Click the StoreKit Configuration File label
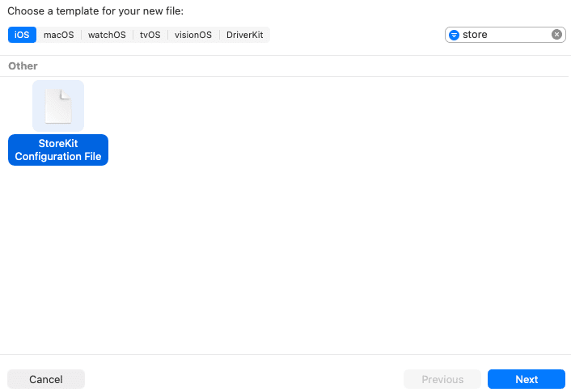This screenshot has height=392, width=571. 58,150
